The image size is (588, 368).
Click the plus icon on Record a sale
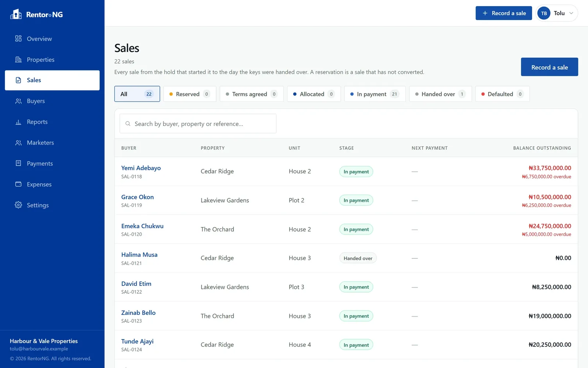pyautogui.click(x=485, y=13)
